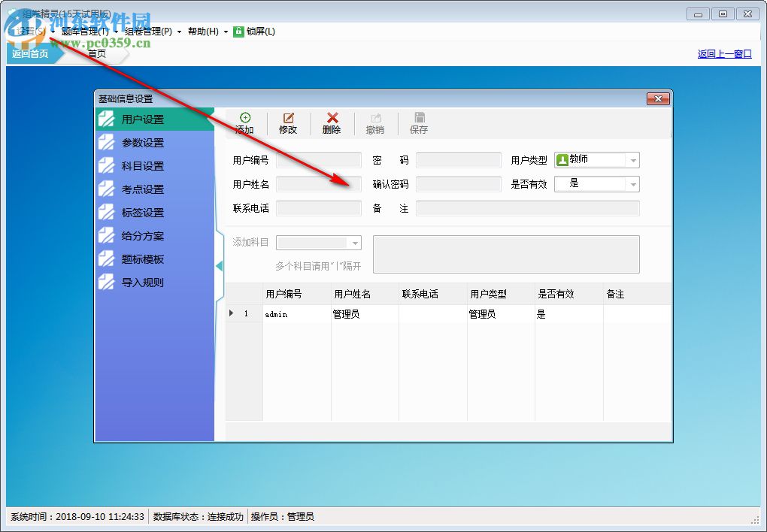Image resolution: width=767 pixels, height=532 pixels.
Task: Click the 返回首页 button
Action: coord(30,53)
